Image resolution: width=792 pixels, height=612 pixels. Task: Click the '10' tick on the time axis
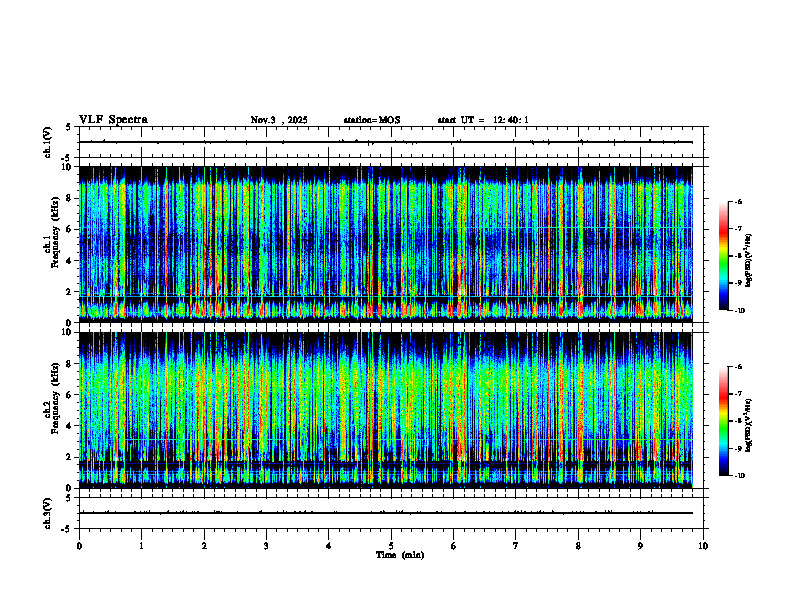pyautogui.click(x=703, y=546)
